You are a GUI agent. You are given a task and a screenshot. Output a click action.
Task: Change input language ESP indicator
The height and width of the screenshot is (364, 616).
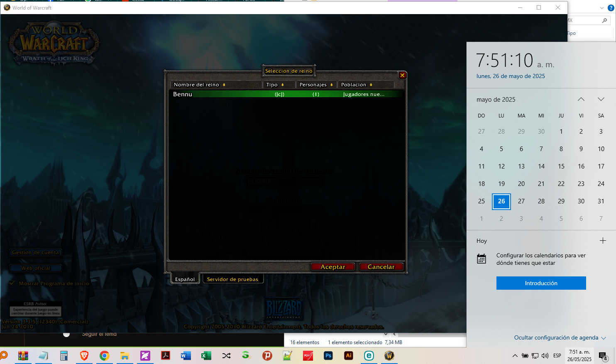[557, 356]
